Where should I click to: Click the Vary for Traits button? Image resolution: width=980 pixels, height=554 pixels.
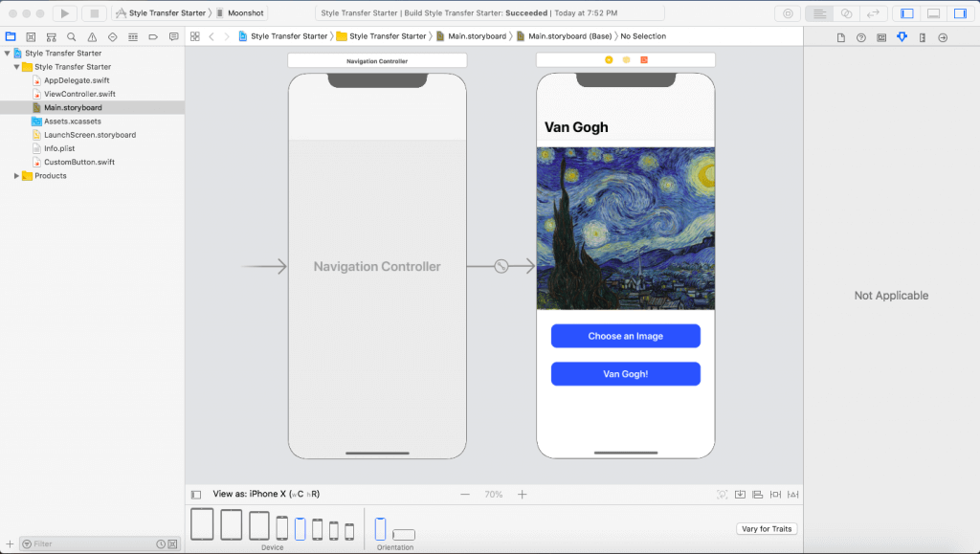[767, 529]
